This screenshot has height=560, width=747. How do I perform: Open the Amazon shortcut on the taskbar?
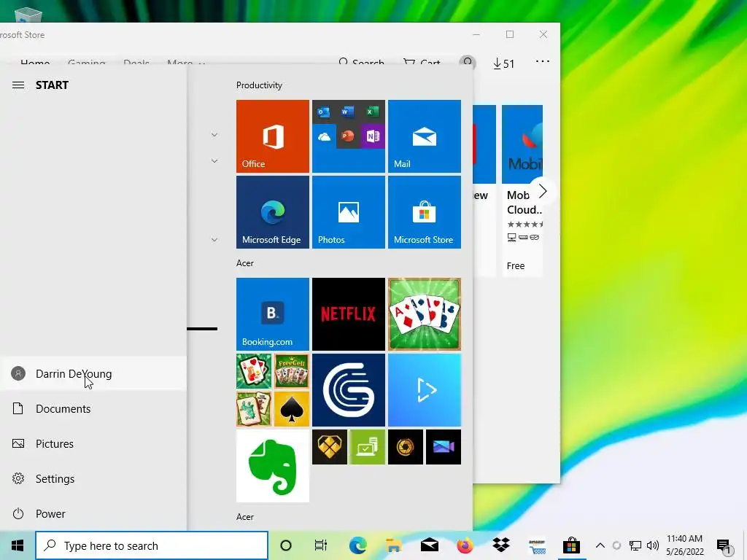point(537,545)
